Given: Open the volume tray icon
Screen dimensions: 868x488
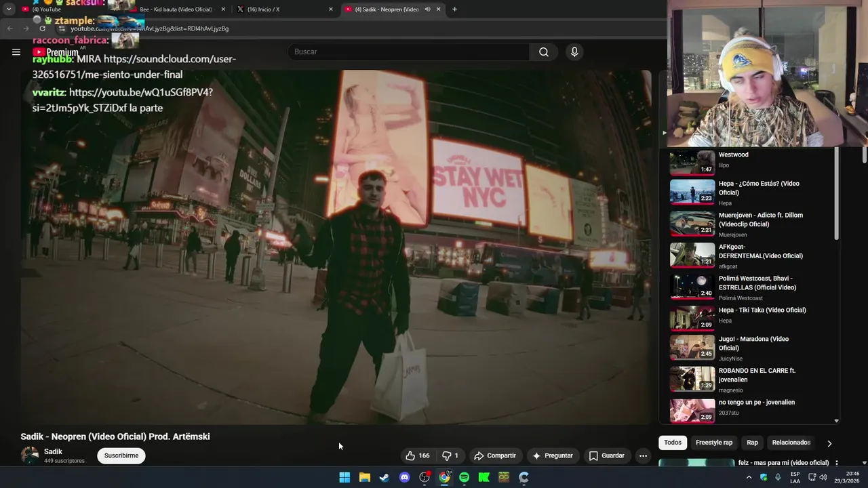Looking at the screenshot, I should [x=823, y=477].
